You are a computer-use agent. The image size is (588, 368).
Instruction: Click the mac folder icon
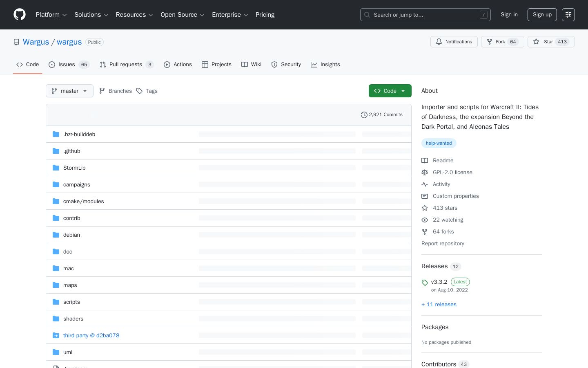(x=56, y=268)
